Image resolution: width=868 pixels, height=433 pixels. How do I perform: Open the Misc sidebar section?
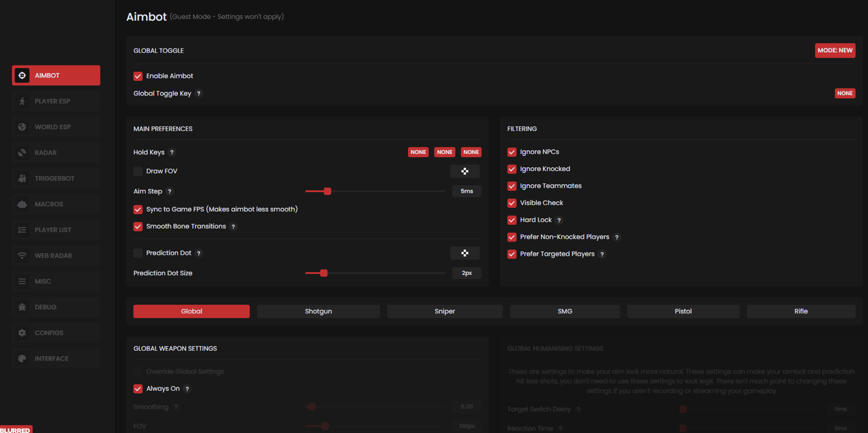coord(56,281)
